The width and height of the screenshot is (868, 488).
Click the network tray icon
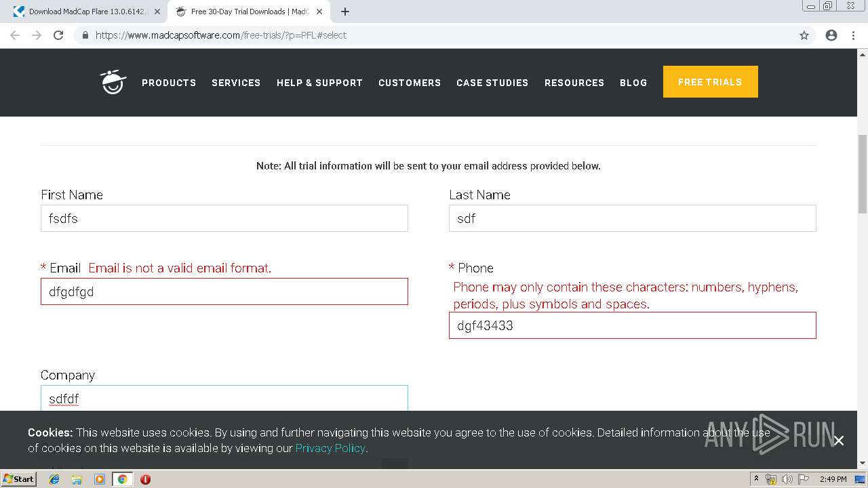[771, 479]
